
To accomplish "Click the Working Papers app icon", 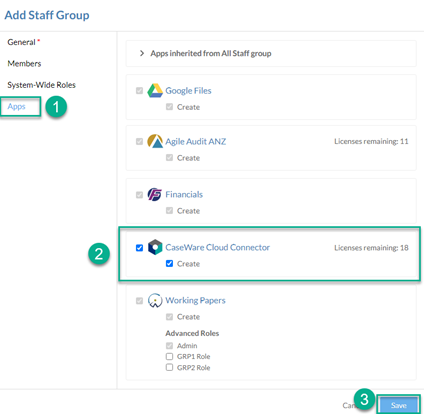I will coord(155,300).
